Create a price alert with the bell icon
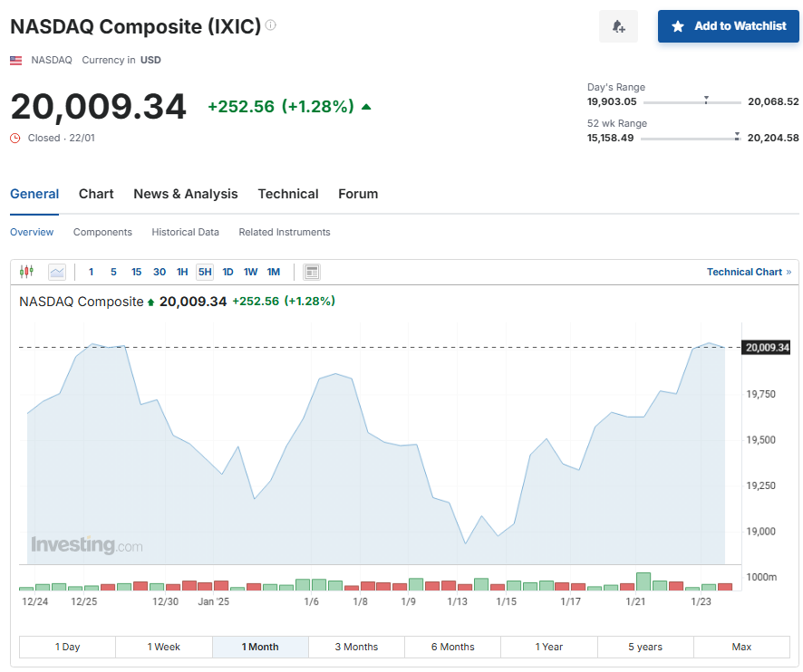This screenshot has width=803, height=672. click(x=618, y=26)
